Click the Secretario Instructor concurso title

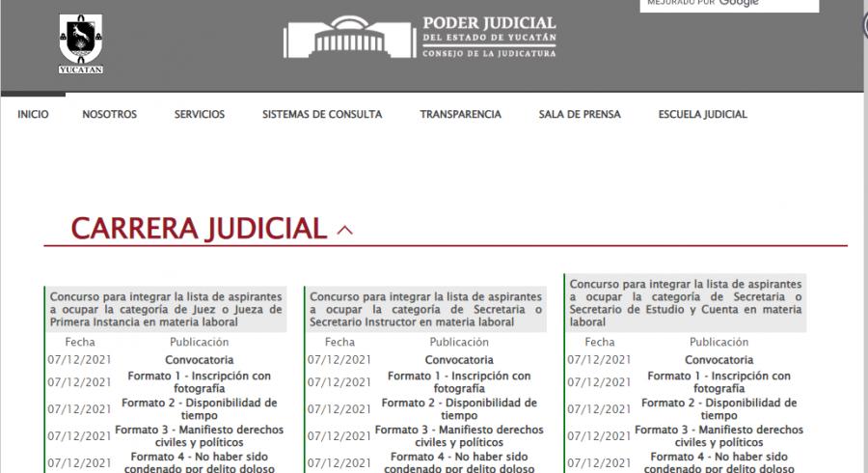(x=425, y=310)
